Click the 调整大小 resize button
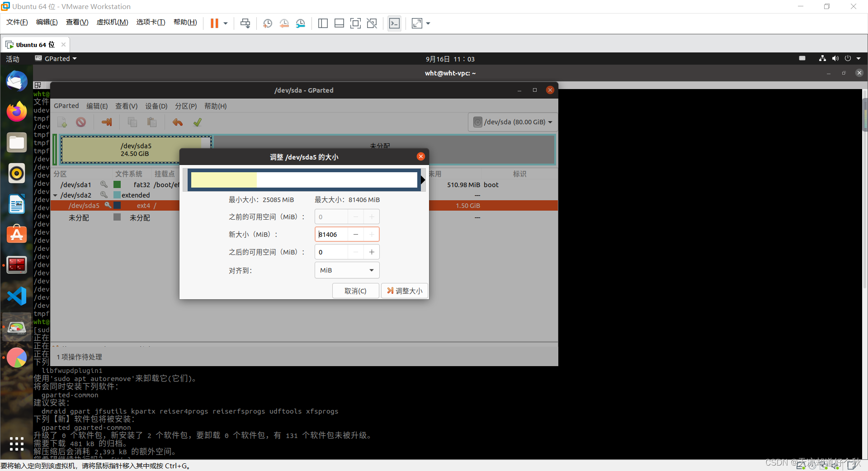The image size is (868, 471). [x=405, y=291]
